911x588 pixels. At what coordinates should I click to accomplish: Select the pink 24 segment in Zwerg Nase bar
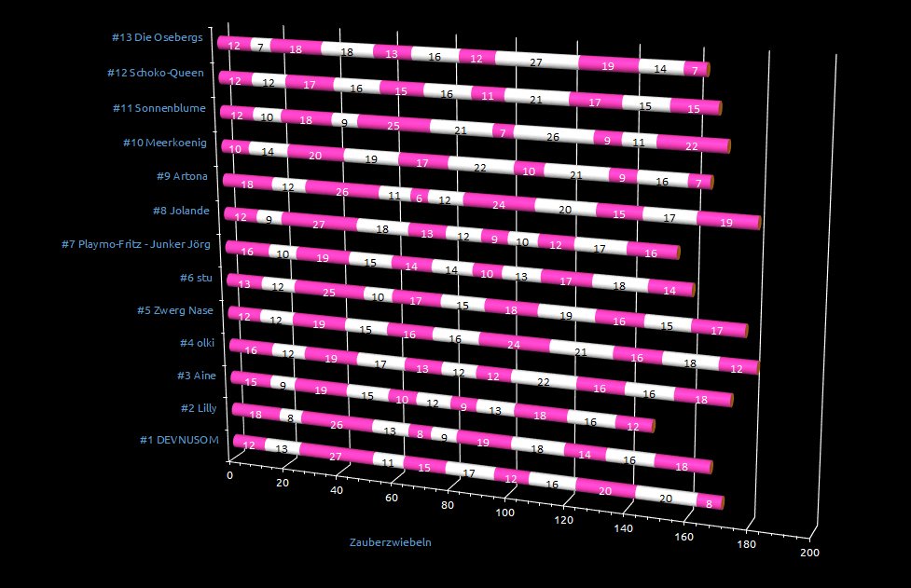[x=512, y=342]
